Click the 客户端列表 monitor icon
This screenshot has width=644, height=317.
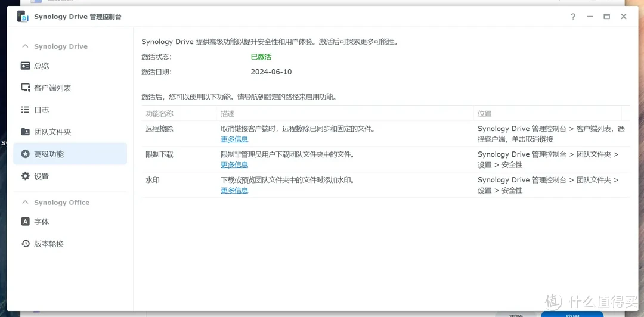coord(26,88)
